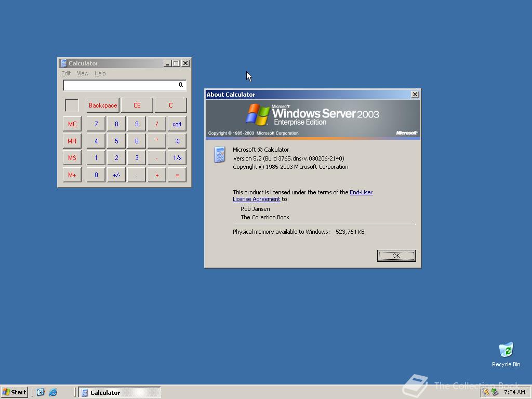
Task: Open the Edit menu in Calculator
Action: pos(66,73)
